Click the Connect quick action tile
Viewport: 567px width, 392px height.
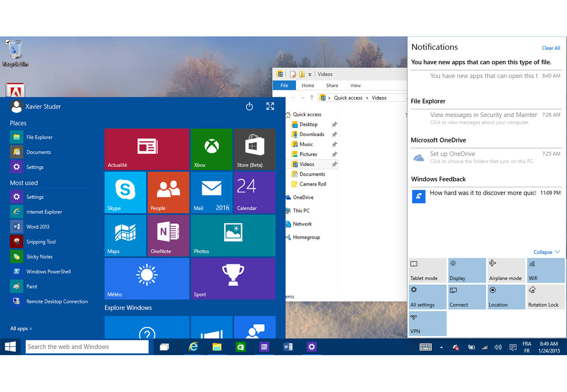coord(467,297)
